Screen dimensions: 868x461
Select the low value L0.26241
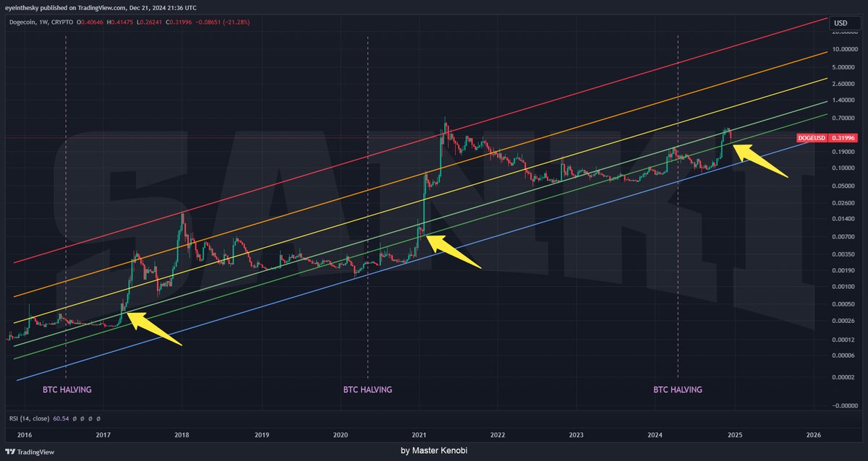point(150,21)
